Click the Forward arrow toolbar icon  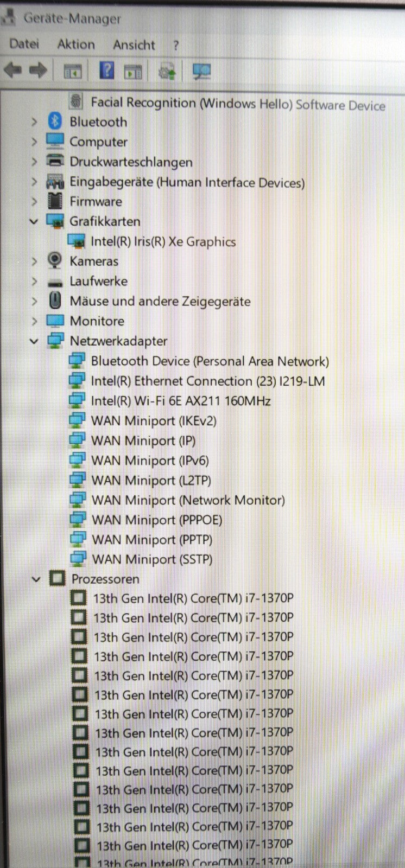click(x=38, y=70)
